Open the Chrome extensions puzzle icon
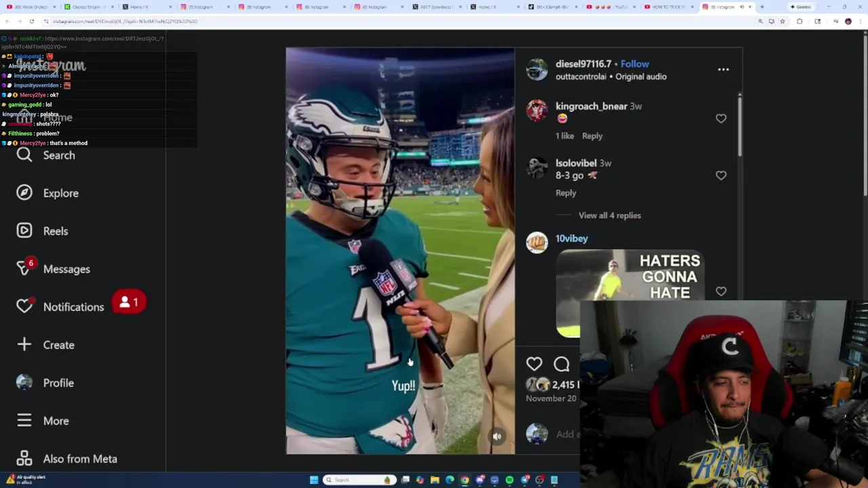This screenshot has width=868, height=488. tap(800, 21)
